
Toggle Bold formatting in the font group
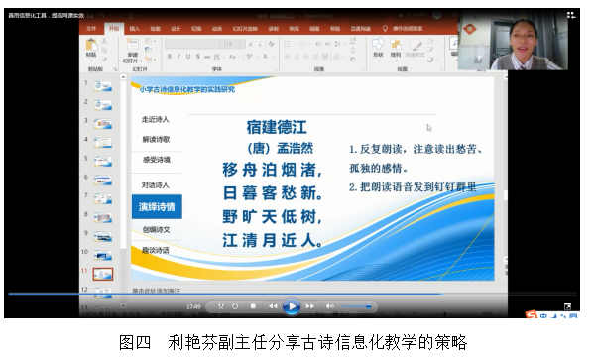click(170, 57)
